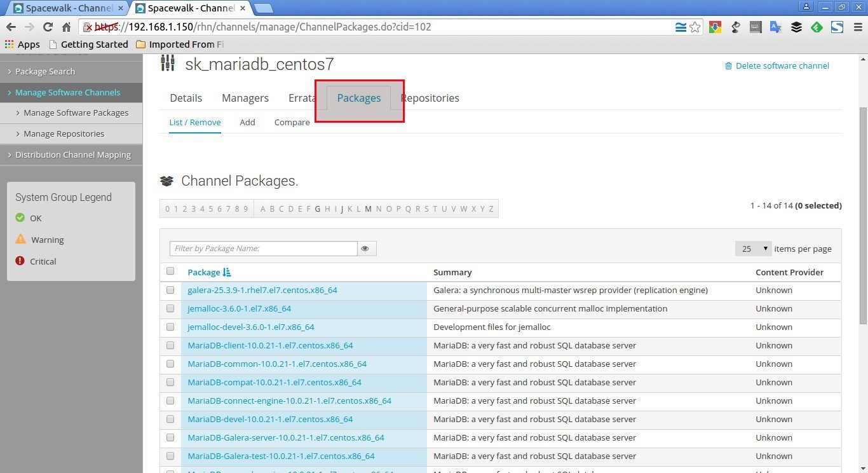Click the Chrome user profile icon

806,6
